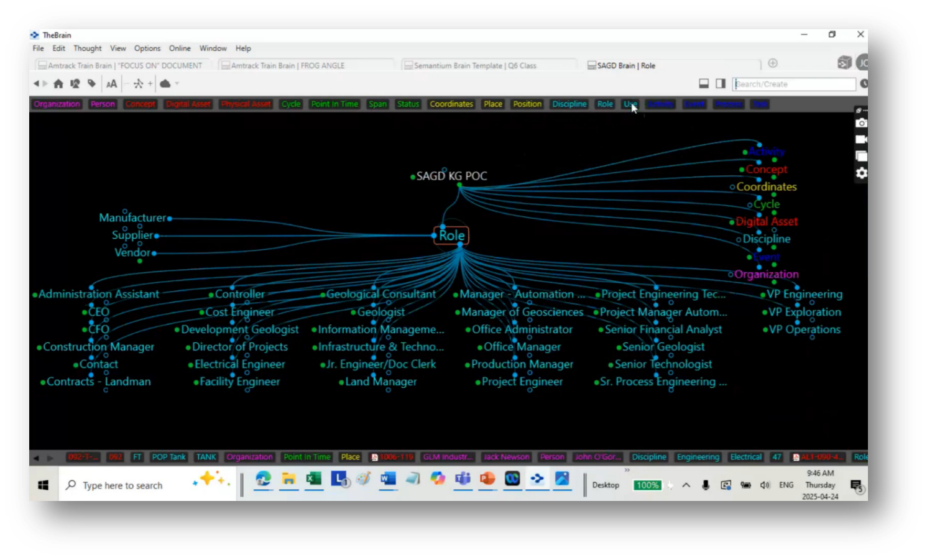Viewport: 927px width, 560px height.
Task: Expand the cloud sync dropdown arrow
Action: click(177, 83)
